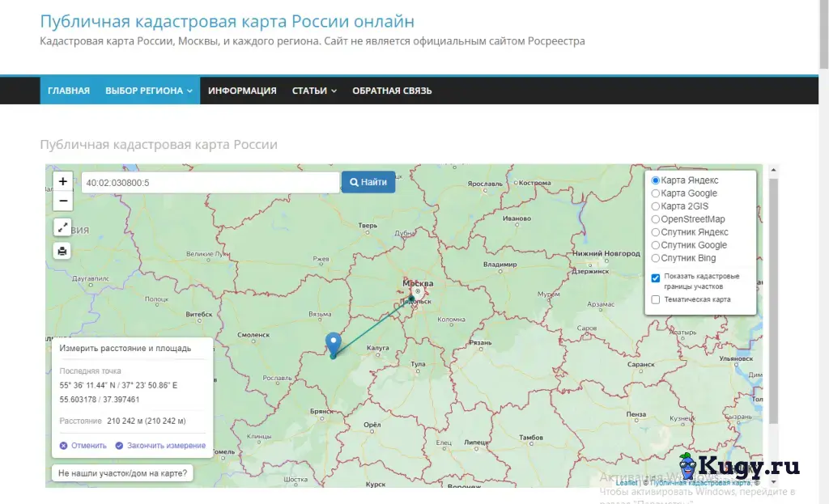
Task: Click the page vertical scrollbar thumb
Action: 823,34
